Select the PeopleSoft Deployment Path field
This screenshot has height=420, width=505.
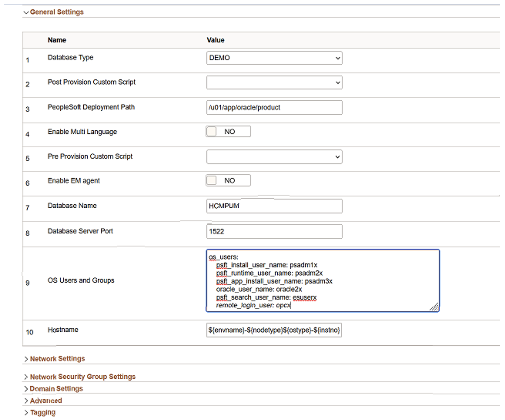coord(274,107)
